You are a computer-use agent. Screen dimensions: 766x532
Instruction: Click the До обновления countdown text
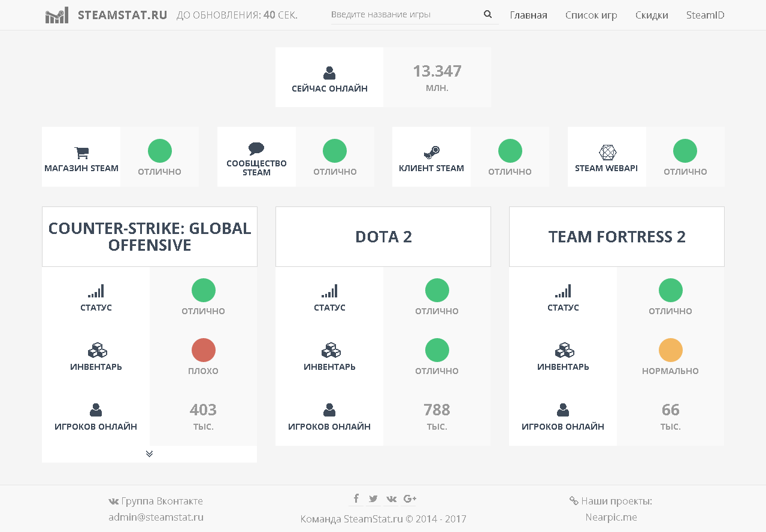[x=237, y=15]
